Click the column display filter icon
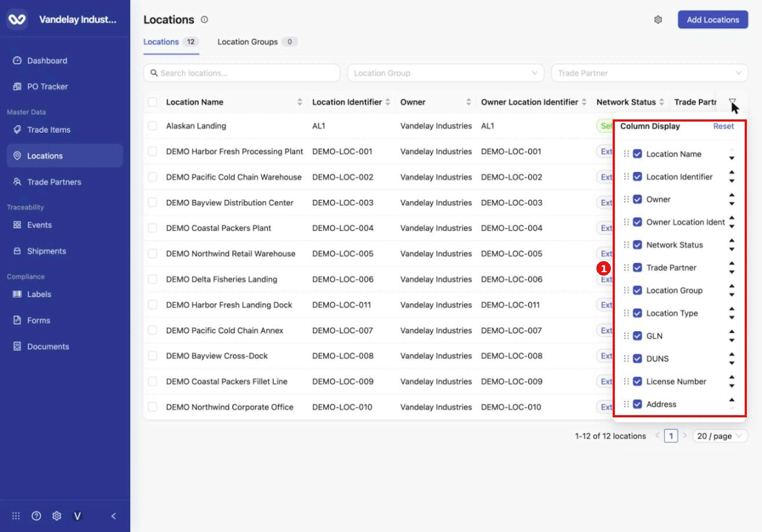This screenshot has height=532, width=762. [x=732, y=102]
